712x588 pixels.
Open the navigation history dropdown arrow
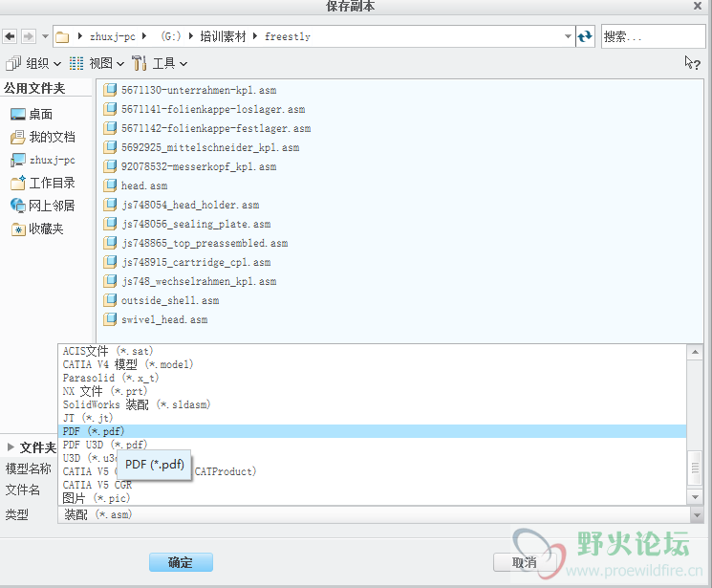pos(45,36)
